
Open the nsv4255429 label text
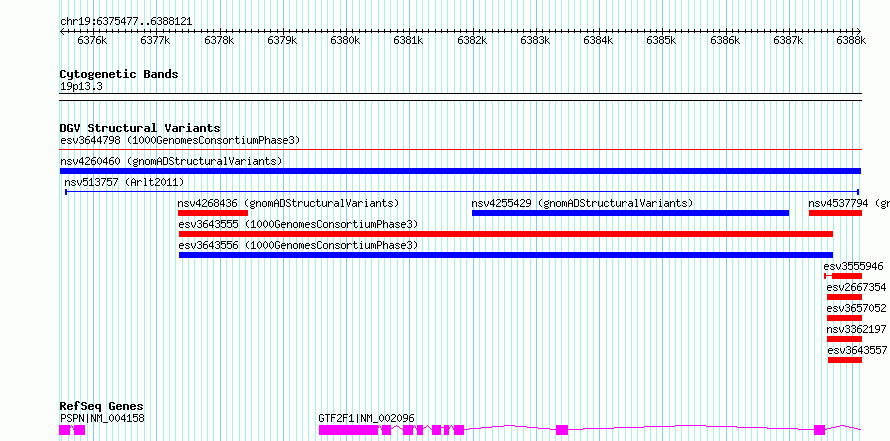[582, 203]
